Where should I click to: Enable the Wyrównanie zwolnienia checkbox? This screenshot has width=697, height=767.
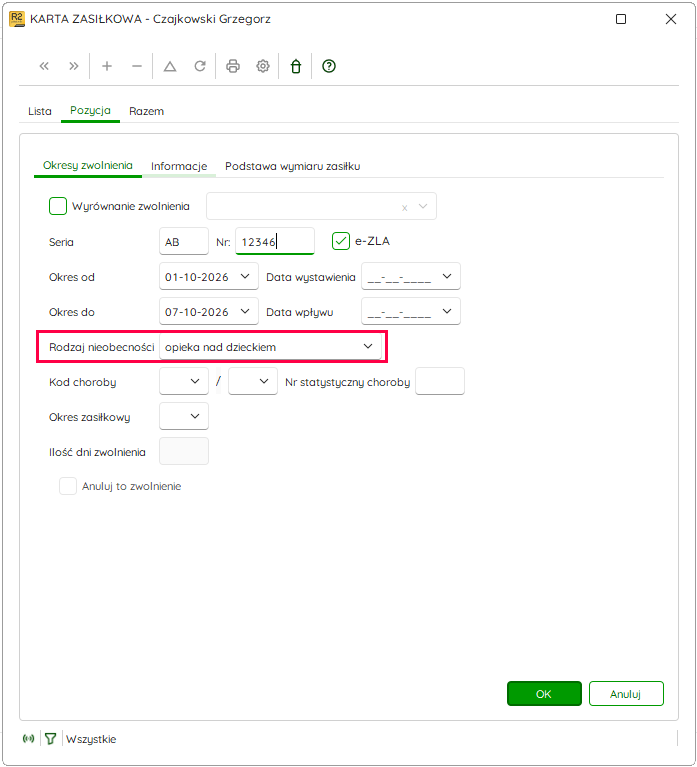click(x=58, y=206)
